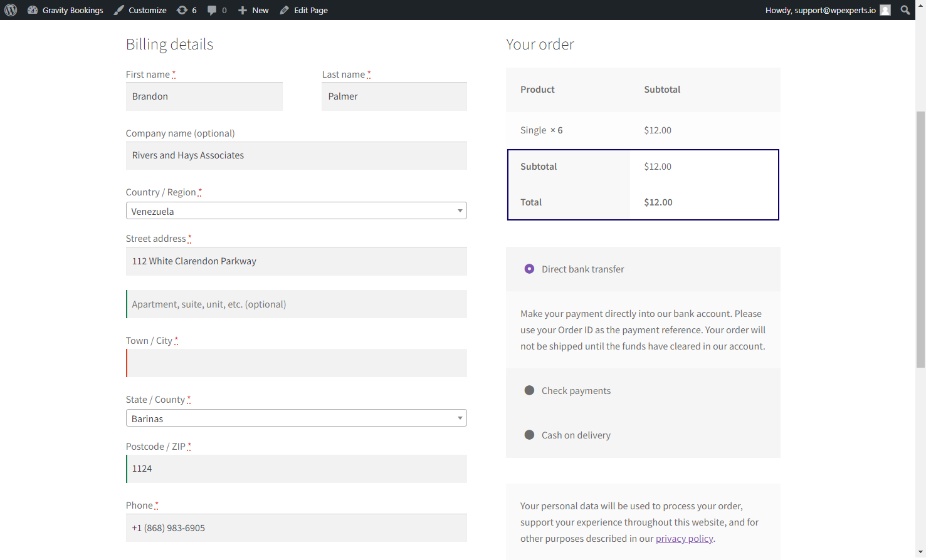Open the New content menu

(x=253, y=10)
